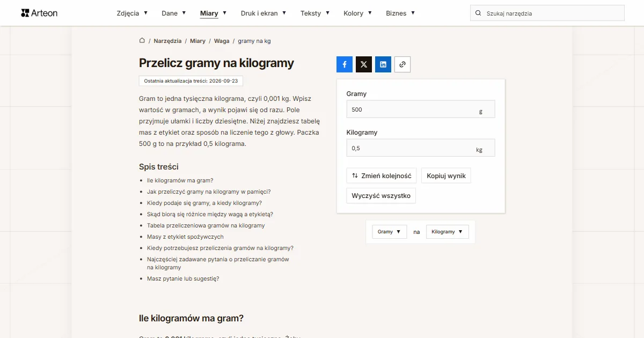Viewport: 644px width, 338px height.
Task: Click the "Przelicz gramy na kilogramy" heading
Action: [x=216, y=63]
